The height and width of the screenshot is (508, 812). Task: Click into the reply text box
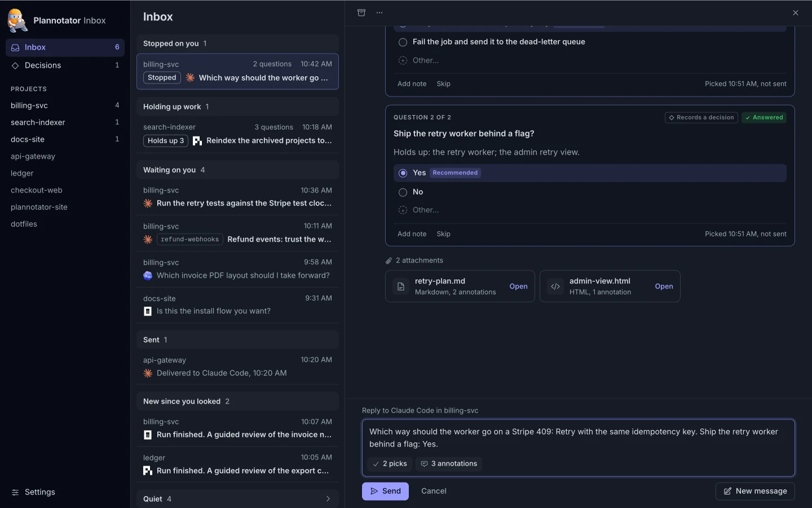(x=579, y=438)
